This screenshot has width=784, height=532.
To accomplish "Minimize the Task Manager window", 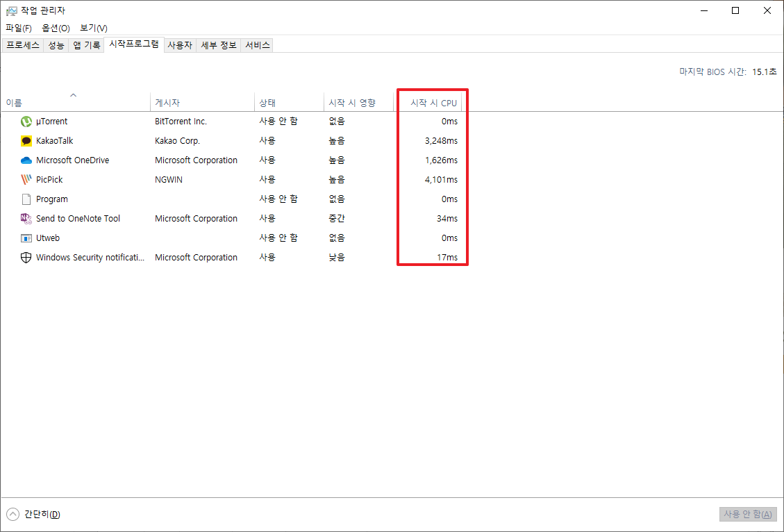I will click(704, 10).
